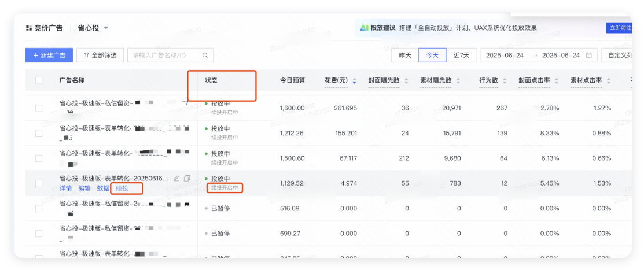Viewport: 644px width, 270px height.
Task: Sort by 封面点击率 using its sort arrows
Action: [x=557, y=81]
